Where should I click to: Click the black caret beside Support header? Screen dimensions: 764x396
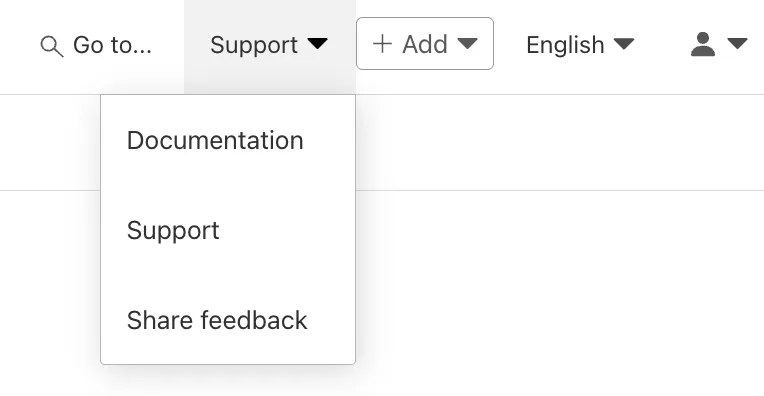[x=318, y=44]
